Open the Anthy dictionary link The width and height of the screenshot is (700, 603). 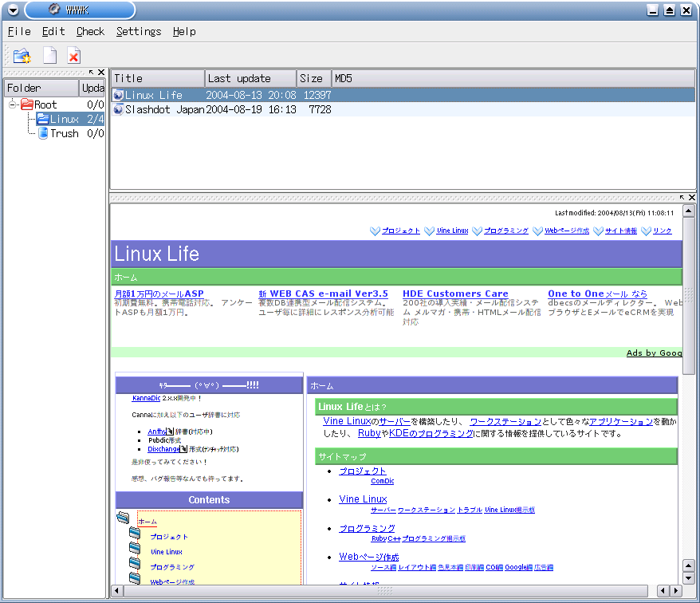[x=157, y=432]
